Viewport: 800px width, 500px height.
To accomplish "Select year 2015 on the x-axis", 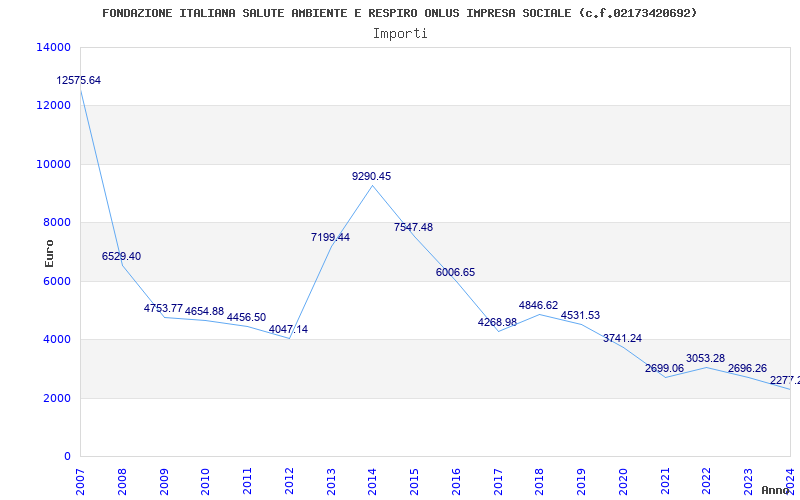I will tap(414, 482).
